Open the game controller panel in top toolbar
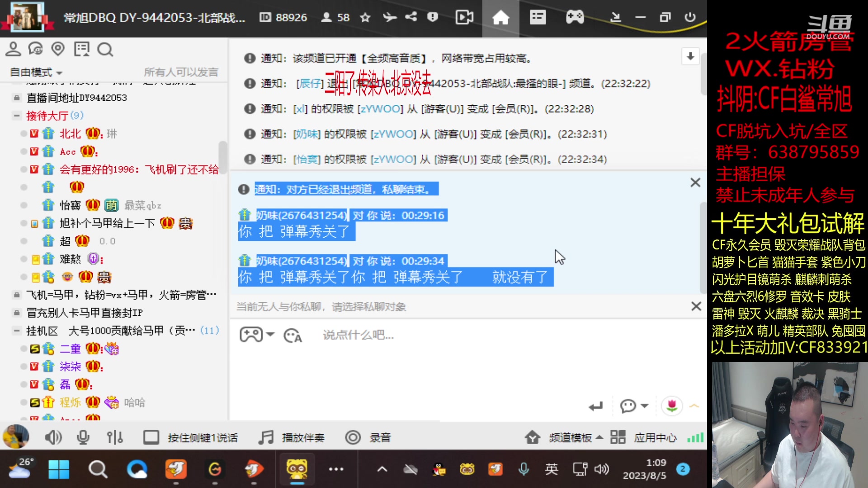 coord(574,17)
